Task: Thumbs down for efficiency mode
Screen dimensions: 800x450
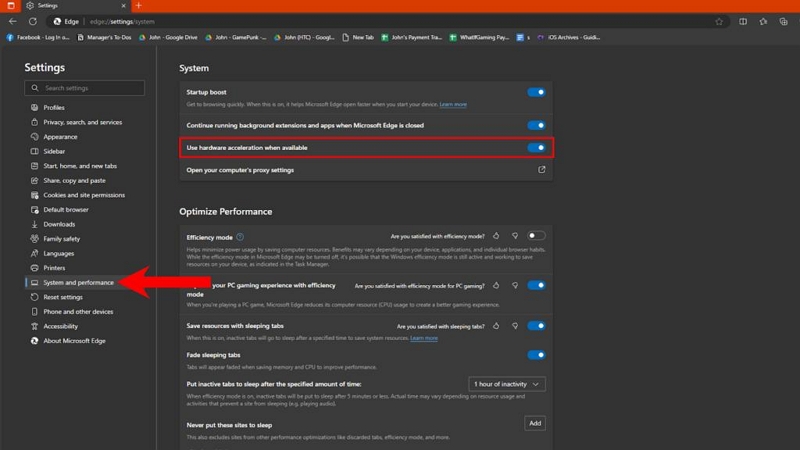Action: tap(515, 236)
